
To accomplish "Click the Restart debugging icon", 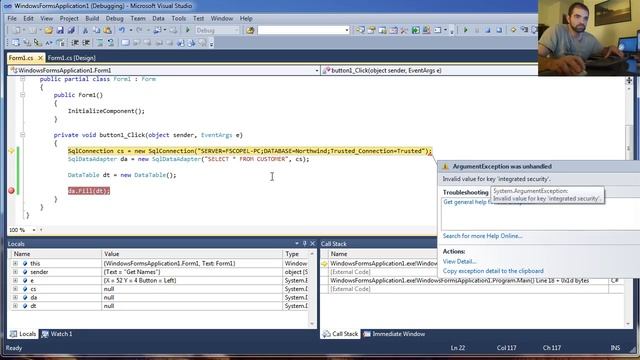I will [499, 30].
